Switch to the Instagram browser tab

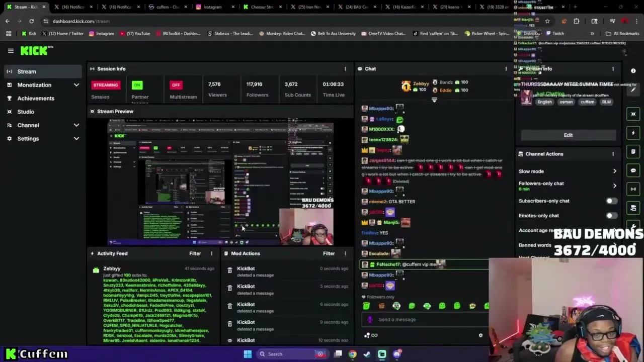pos(214,7)
